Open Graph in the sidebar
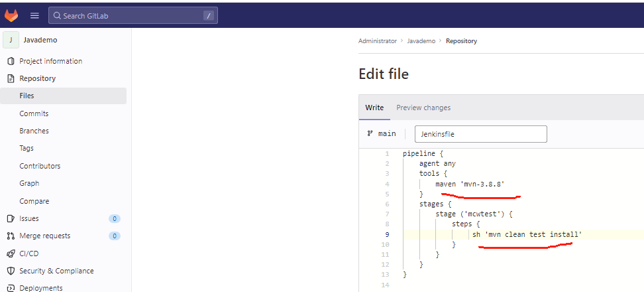The height and width of the screenshot is (292, 644). coord(29,183)
